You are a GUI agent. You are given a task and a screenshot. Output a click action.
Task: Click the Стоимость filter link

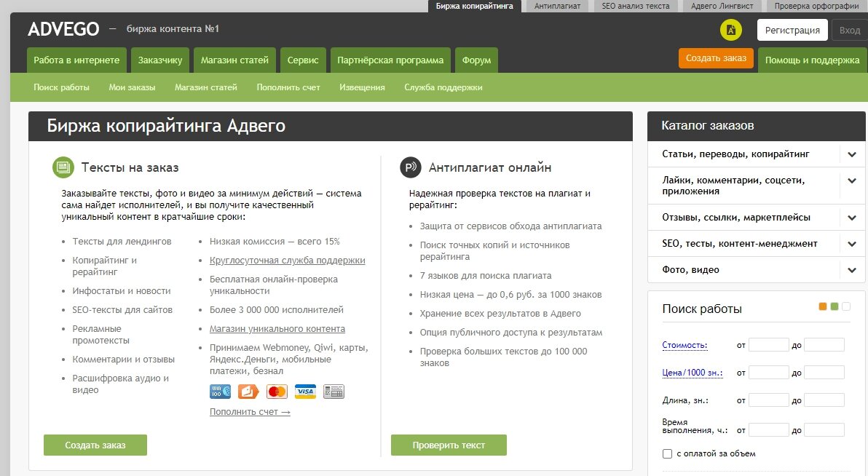click(x=684, y=345)
